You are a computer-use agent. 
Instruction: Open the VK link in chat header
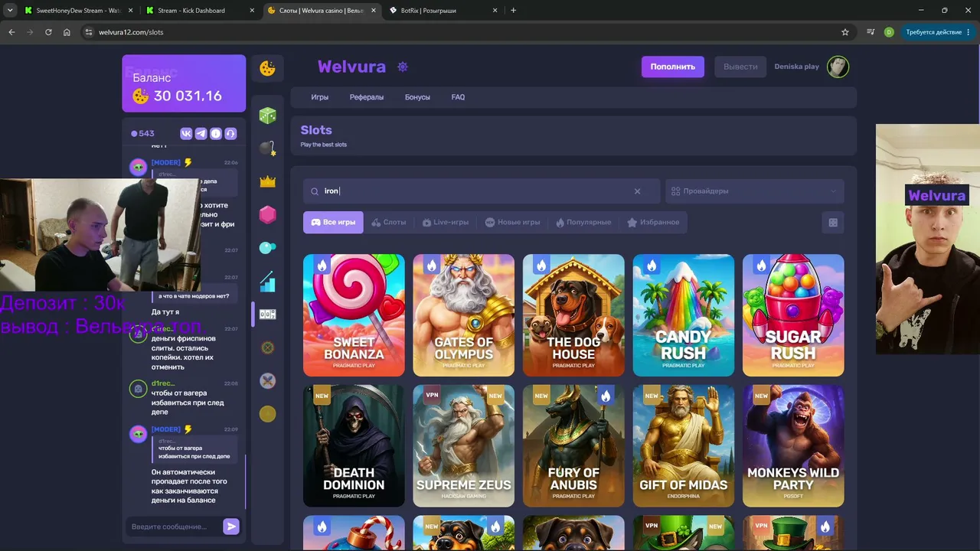pos(186,133)
